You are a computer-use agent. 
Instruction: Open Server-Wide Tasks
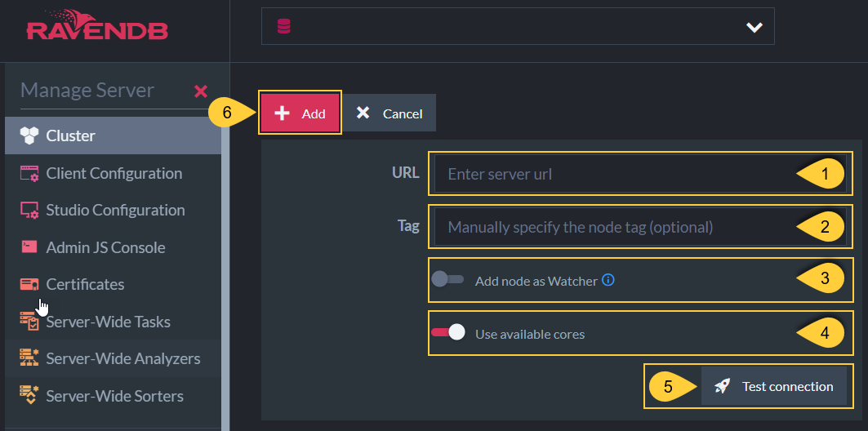tap(113, 322)
